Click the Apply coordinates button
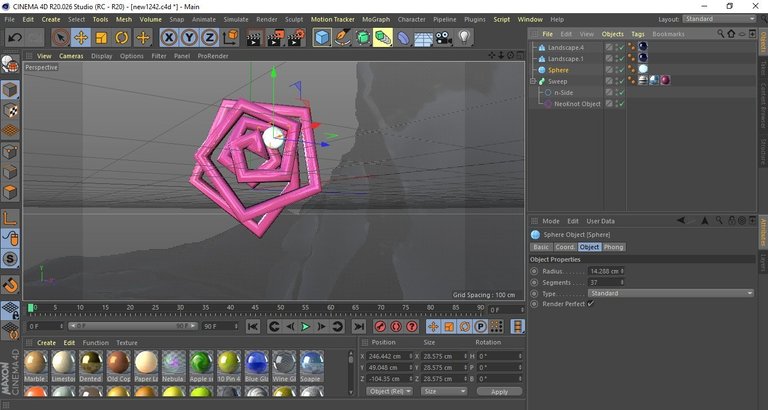The height and width of the screenshot is (410, 768). 499,391
